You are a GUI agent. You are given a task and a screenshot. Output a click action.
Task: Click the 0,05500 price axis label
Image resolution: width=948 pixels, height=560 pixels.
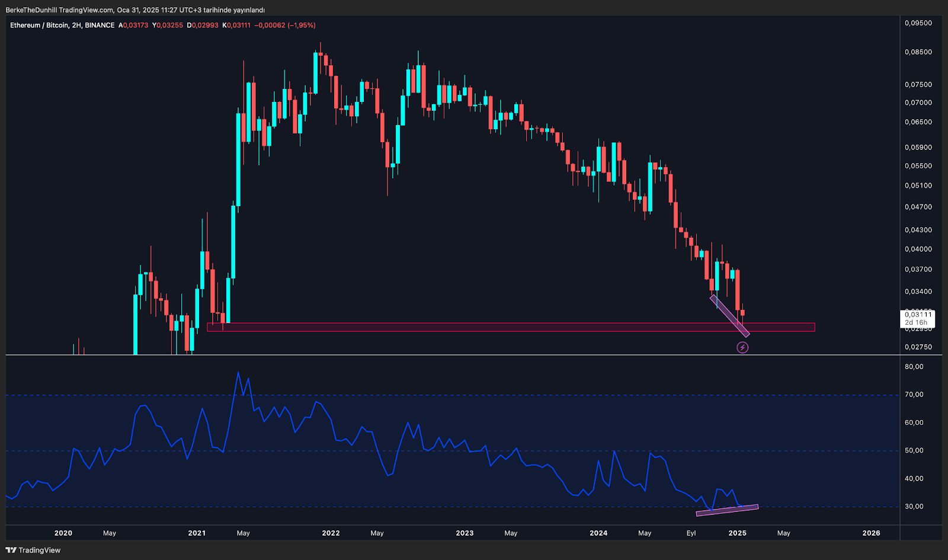point(918,167)
